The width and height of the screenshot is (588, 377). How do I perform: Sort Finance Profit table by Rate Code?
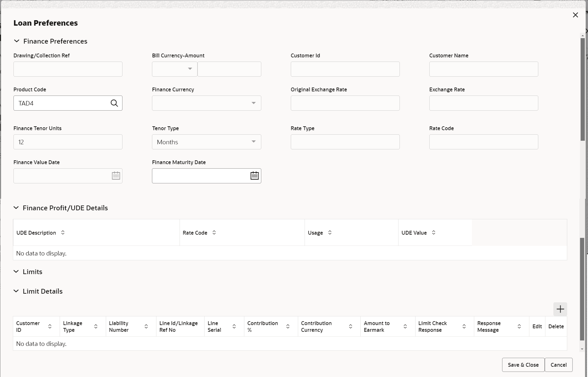[214, 232]
